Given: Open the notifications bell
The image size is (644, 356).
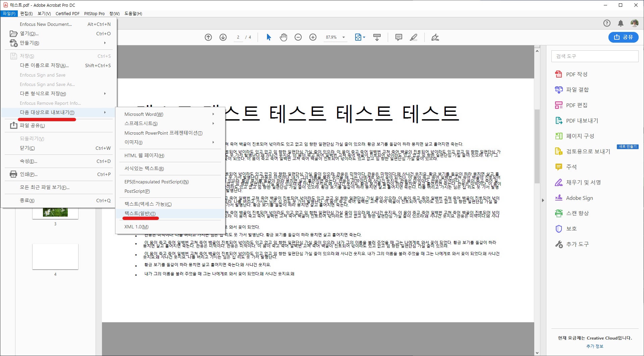Looking at the screenshot, I should [x=621, y=23].
